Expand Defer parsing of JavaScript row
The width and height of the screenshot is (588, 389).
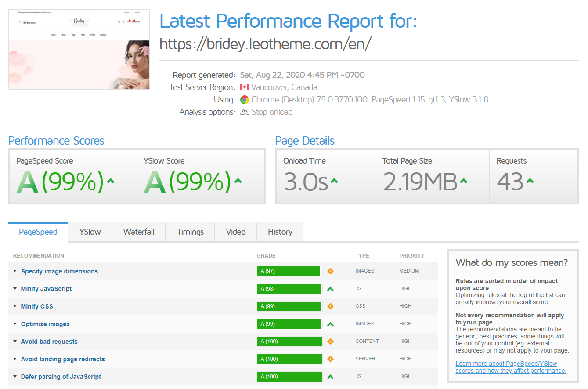coord(15,377)
